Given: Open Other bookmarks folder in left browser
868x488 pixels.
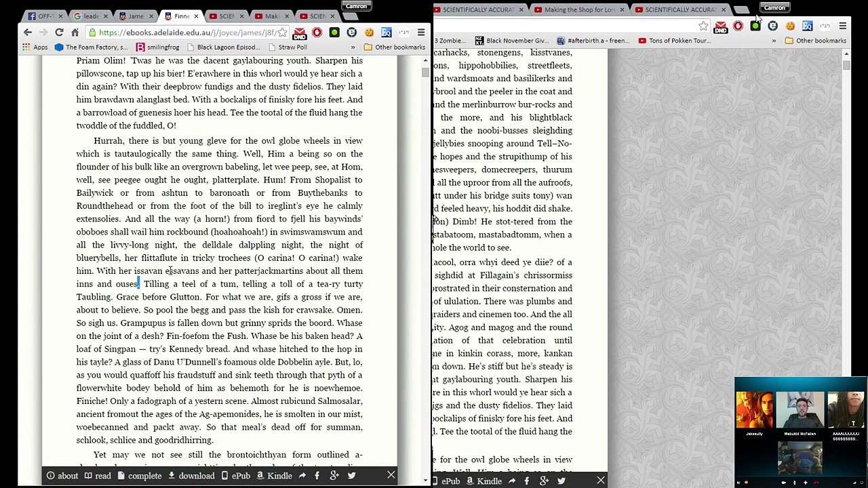Looking at the screenshot, I should coord(395,47).
